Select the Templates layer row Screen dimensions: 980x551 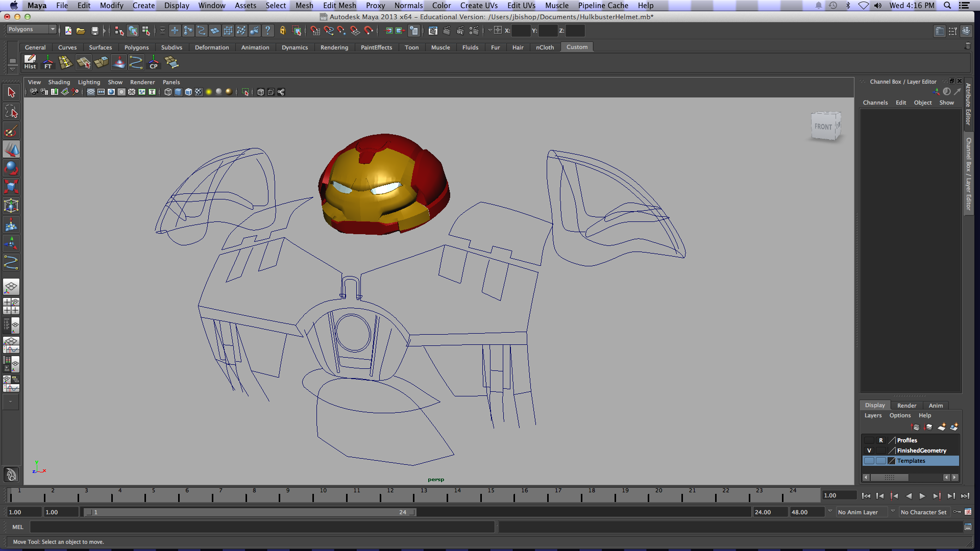(911, 461)
